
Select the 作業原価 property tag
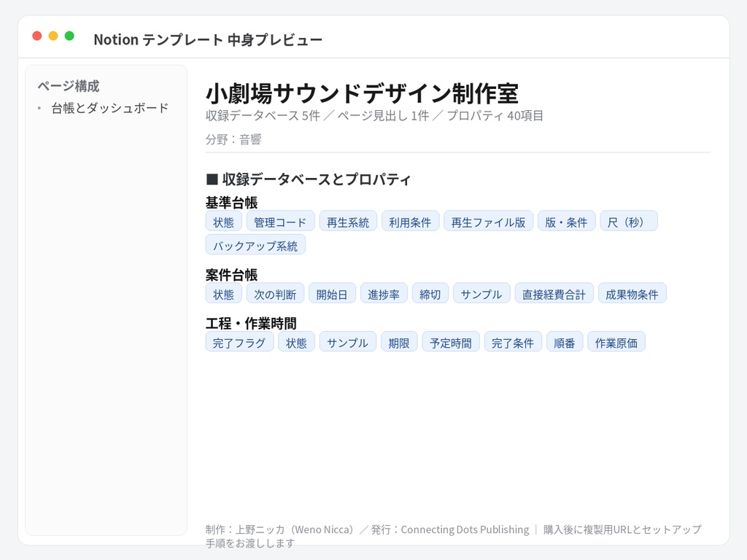tap(616, 342)
